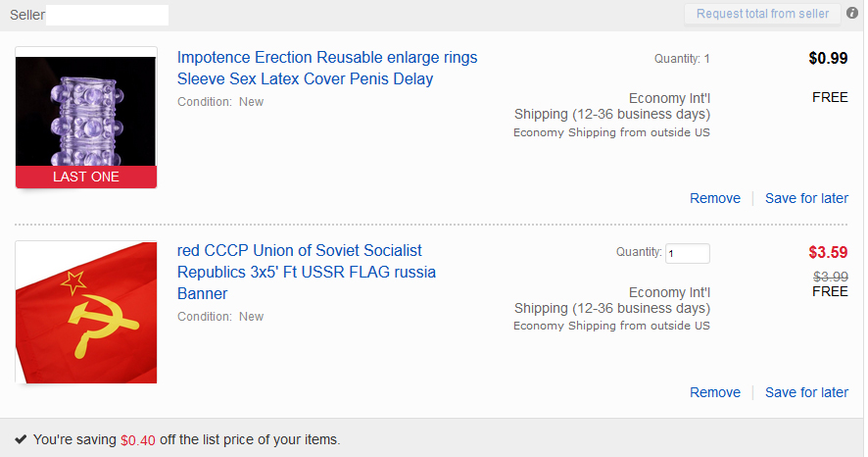Remove the latex sleeve item from cart
This screenshot has height=457, width=868.
click(714, 198)
